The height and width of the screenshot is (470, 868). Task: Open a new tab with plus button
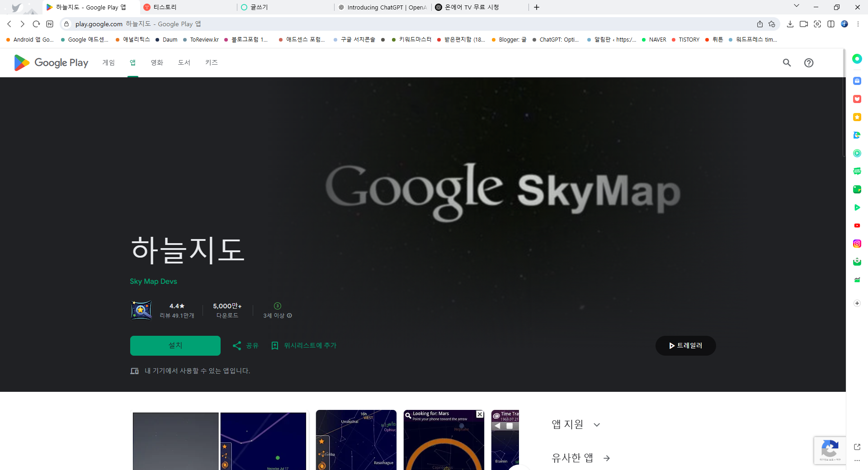click(537, 7)
